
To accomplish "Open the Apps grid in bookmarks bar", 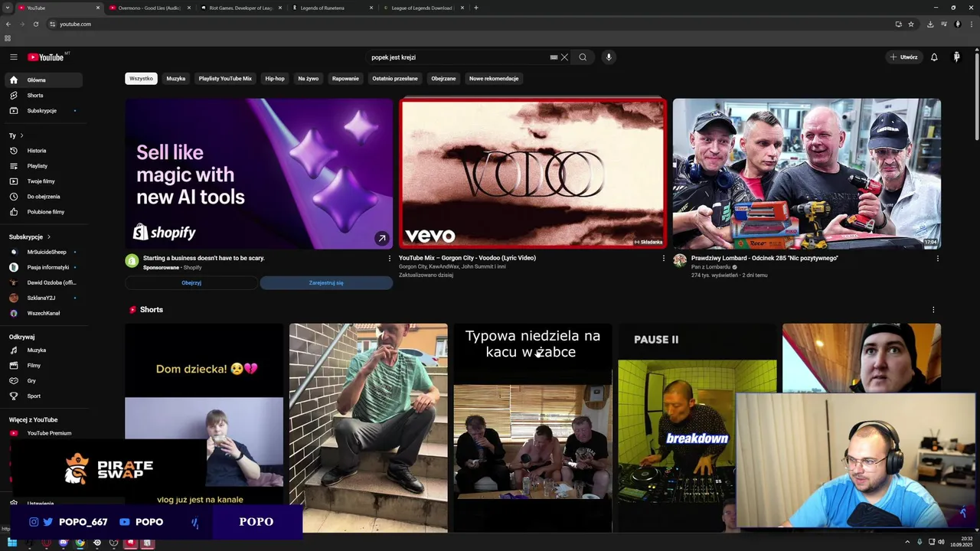I will [x=8, y=38].
